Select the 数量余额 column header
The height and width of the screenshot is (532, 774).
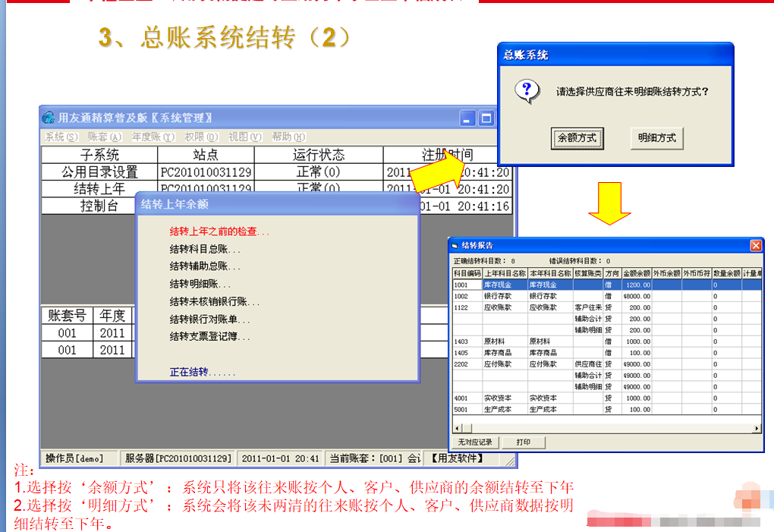pyautogui.click(x=727, y=273)
